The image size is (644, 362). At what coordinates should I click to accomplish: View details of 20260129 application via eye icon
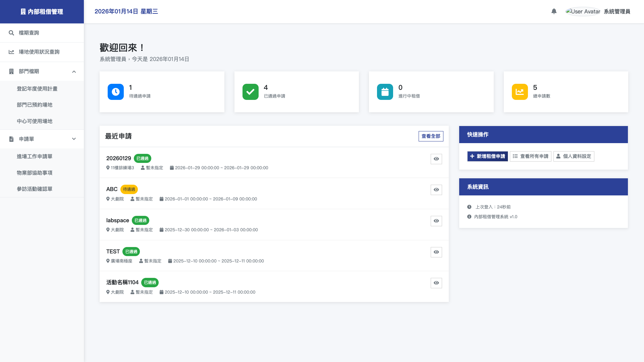436,159
